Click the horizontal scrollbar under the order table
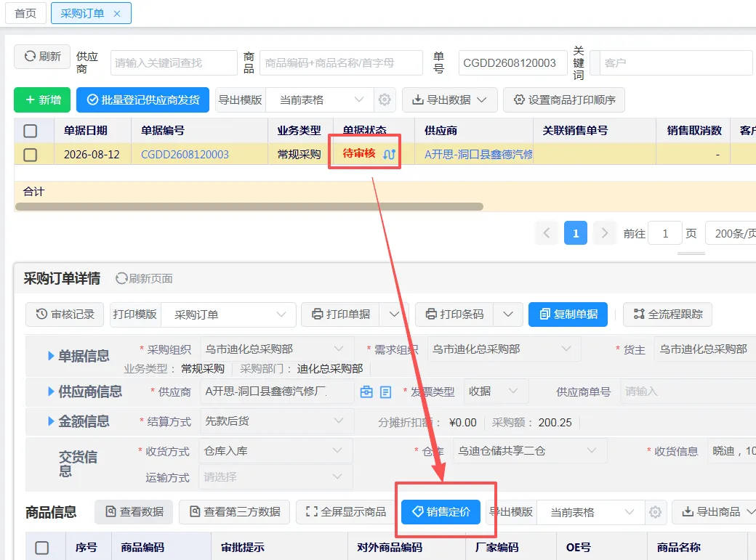Viewport: 756px width, 560px height. 249,207
